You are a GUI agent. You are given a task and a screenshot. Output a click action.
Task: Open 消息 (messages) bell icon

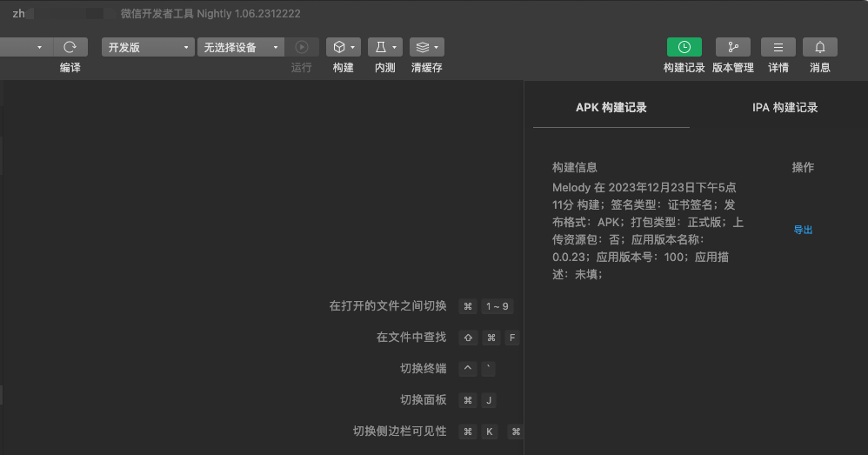819,47
